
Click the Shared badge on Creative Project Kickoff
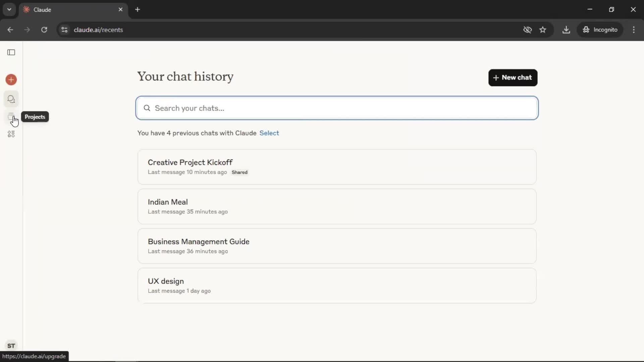point(239,172)
